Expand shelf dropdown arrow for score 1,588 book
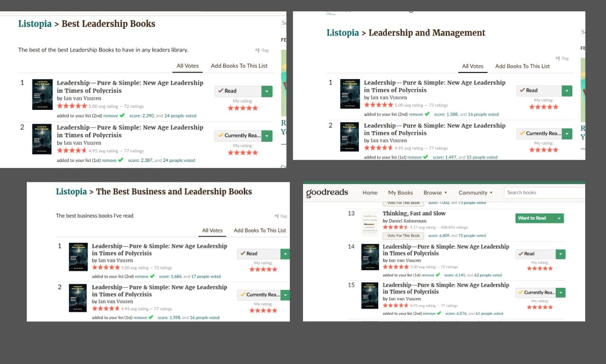 567,90
